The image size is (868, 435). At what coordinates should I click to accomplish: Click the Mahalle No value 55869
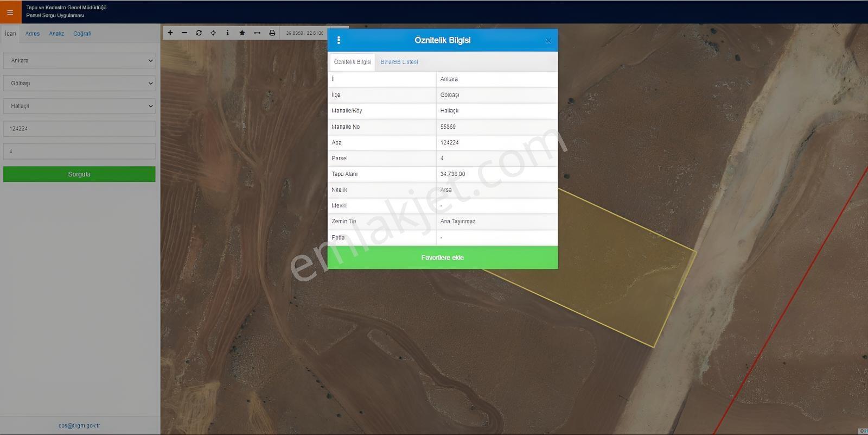(448, 127)
